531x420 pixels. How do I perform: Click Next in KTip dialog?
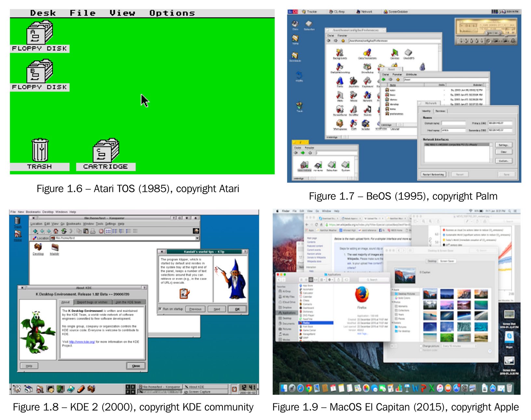(x=217, y=309)
